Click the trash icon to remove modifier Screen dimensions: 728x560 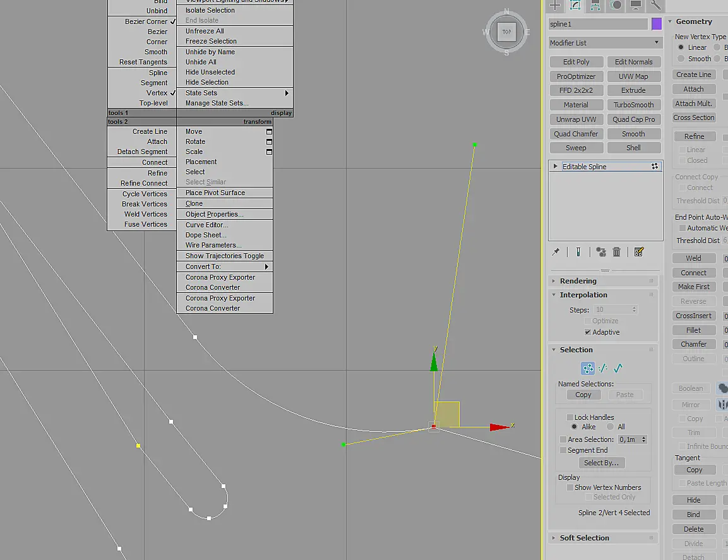617,252
